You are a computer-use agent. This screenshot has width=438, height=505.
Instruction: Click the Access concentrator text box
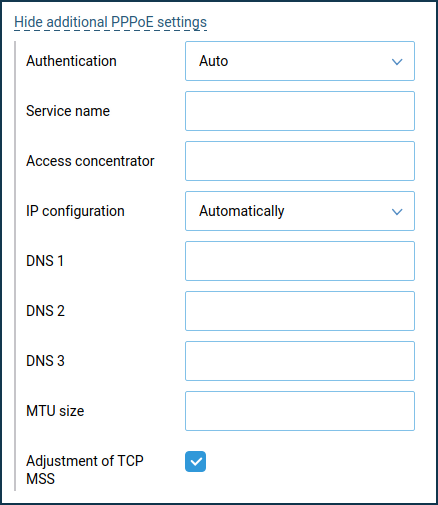click(x=300, y=161)
